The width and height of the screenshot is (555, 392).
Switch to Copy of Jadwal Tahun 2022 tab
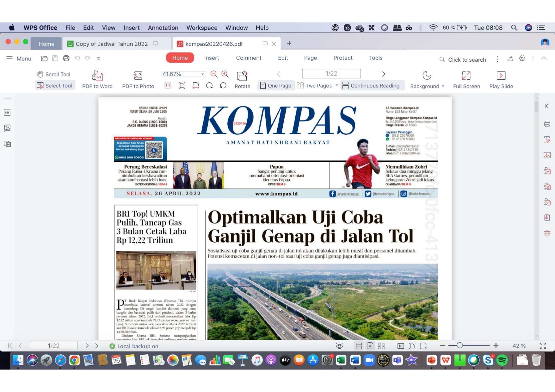coord(112,44)
